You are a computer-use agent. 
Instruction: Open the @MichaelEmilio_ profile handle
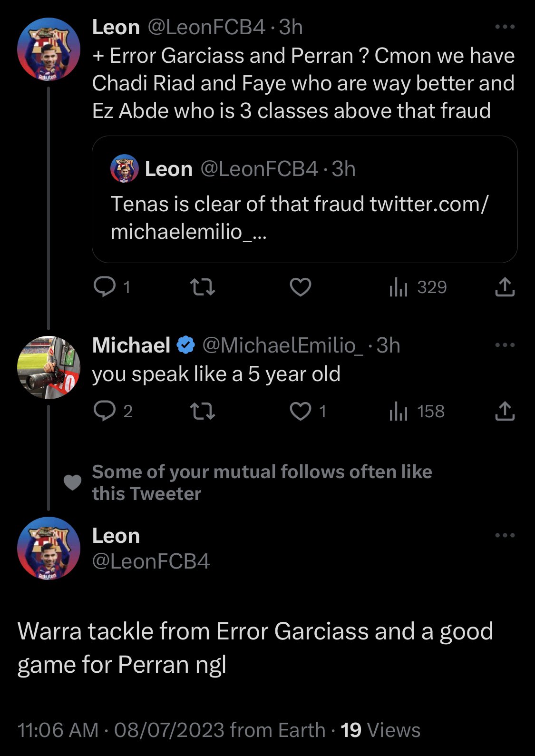tap(283, 345)
